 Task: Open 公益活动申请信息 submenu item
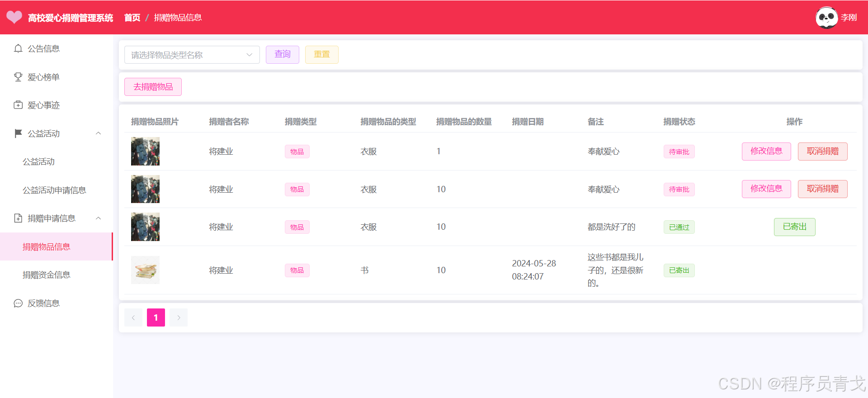coord(57,190)
